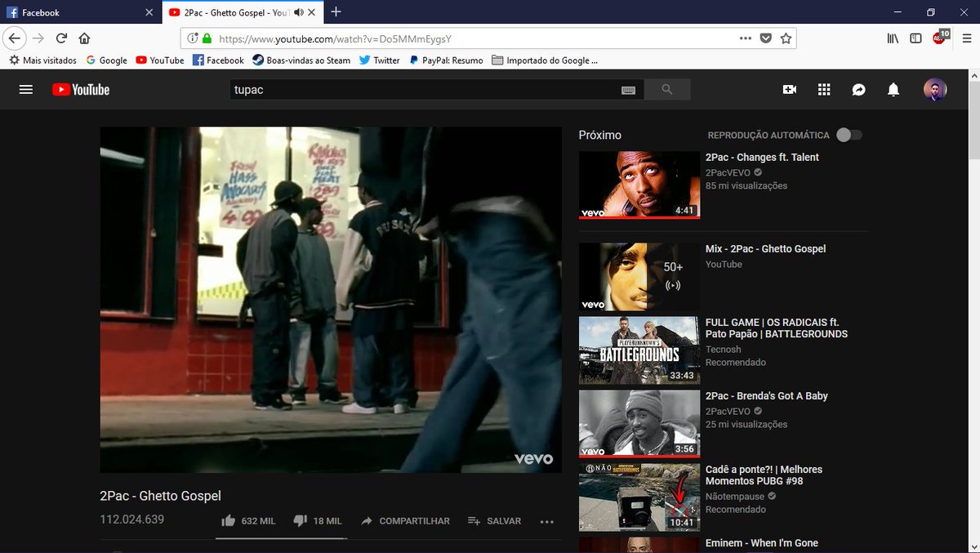This screenshot has height=553, width=980.
Task: Open the Battlegrounds FULL GAME thumbnail
Action: tap(639, 350)
